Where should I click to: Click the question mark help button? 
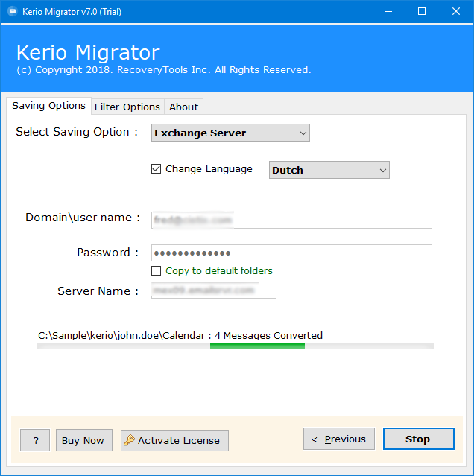(35, 440)
